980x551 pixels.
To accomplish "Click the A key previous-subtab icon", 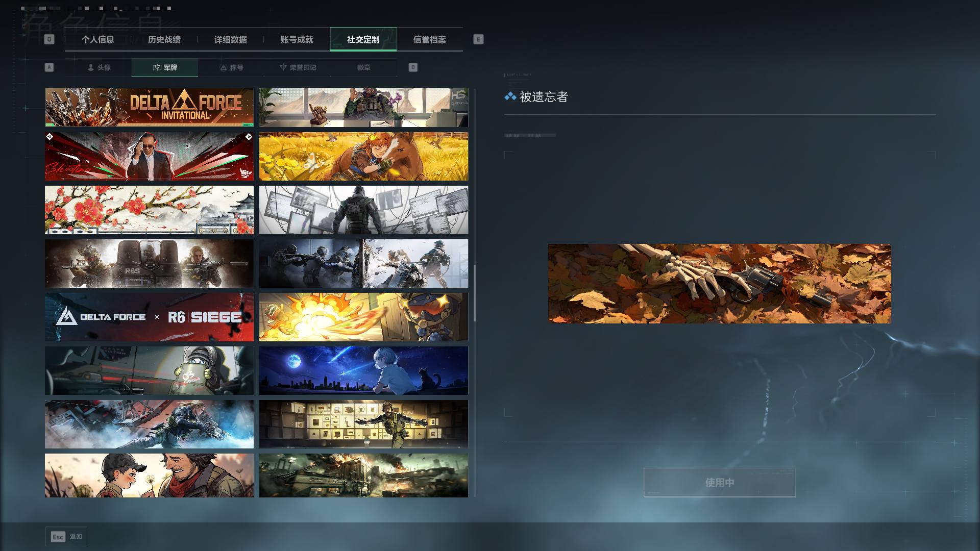I will tap(49, 67).
